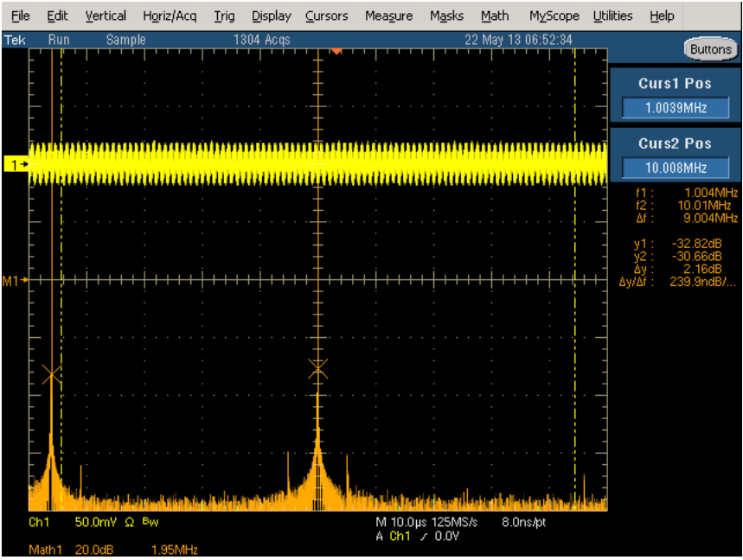
Task: Click the Ch1 50.0mV scale readout
Action: click(x=73, y=522)
